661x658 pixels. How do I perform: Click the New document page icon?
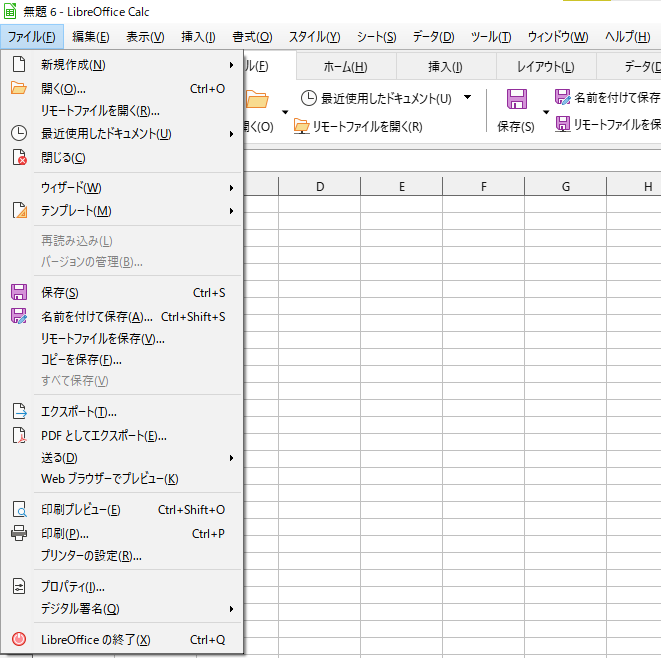pos(19,64)
